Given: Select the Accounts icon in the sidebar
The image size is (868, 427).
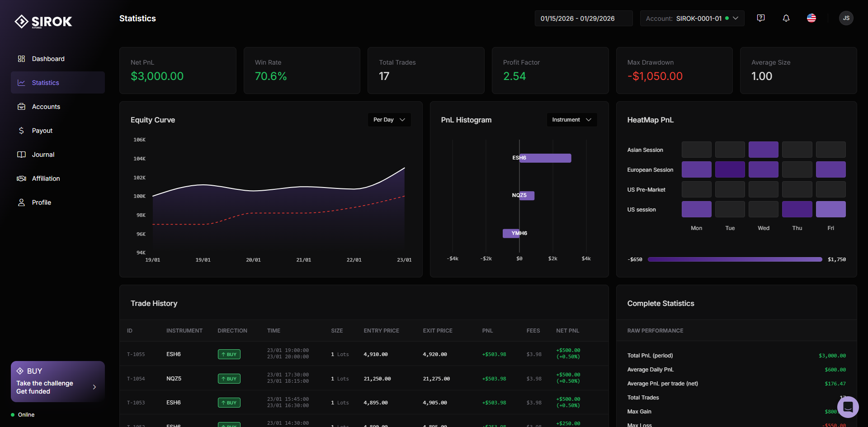Looking at the screenshot, I should [x=21, y=106].
